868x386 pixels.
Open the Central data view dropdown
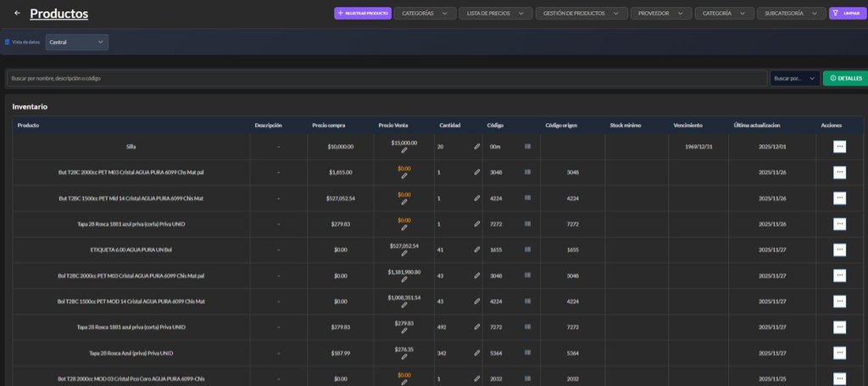[x=76, y=42]
